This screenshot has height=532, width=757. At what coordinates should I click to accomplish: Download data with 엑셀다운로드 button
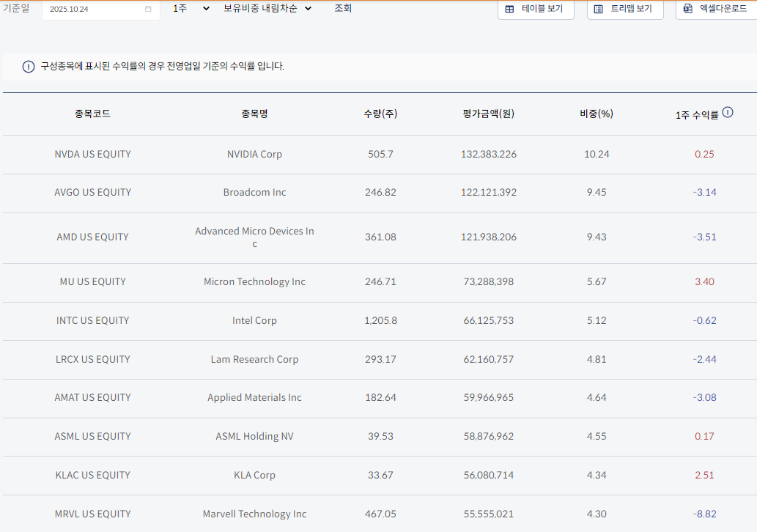717,10
